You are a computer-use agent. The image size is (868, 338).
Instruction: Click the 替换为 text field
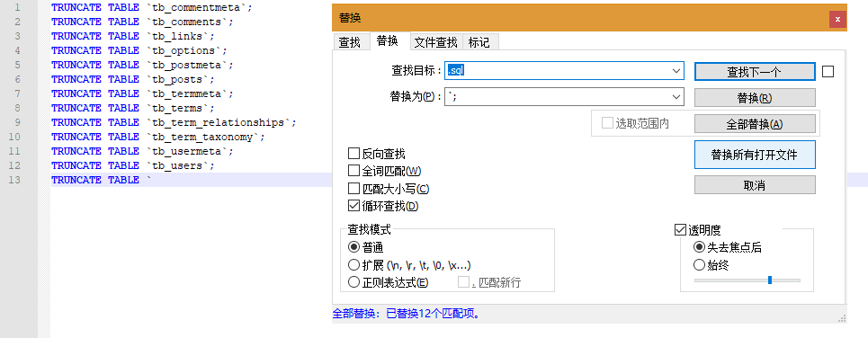(557, 97)
